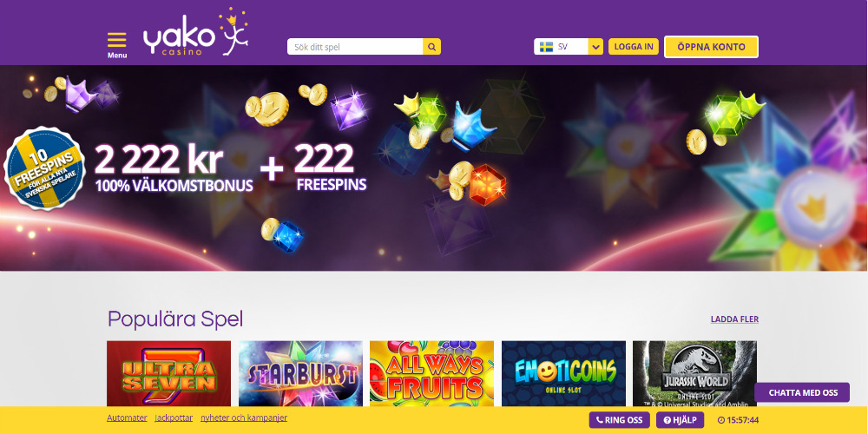This screenshot has height=434, width=868.
Task: Expand the SV language dropdown arrow
Action: coord(595,47)
